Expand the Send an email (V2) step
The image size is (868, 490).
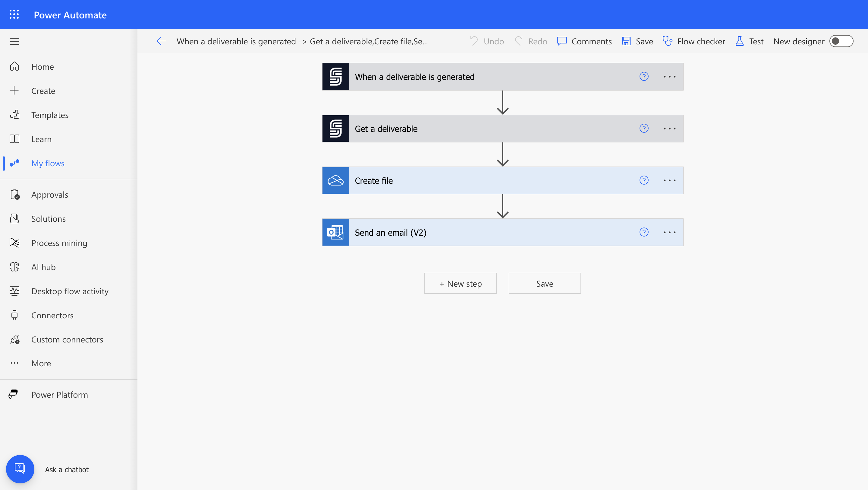[x=390, y=233]
